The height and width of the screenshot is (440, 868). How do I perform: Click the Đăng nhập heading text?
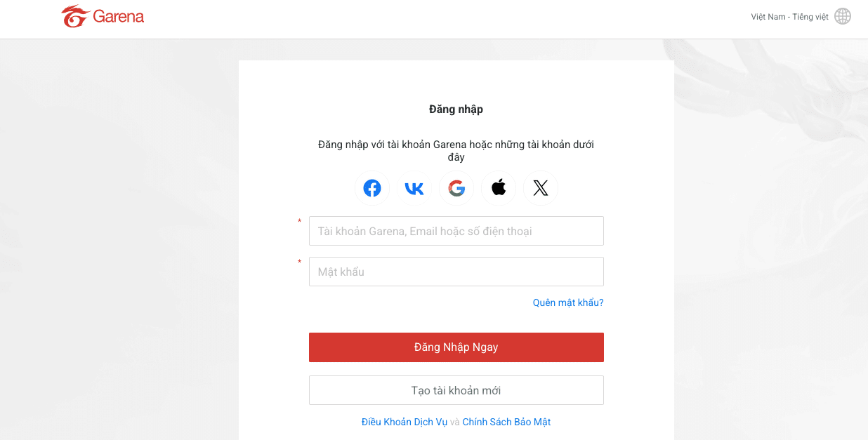[456, 109]
